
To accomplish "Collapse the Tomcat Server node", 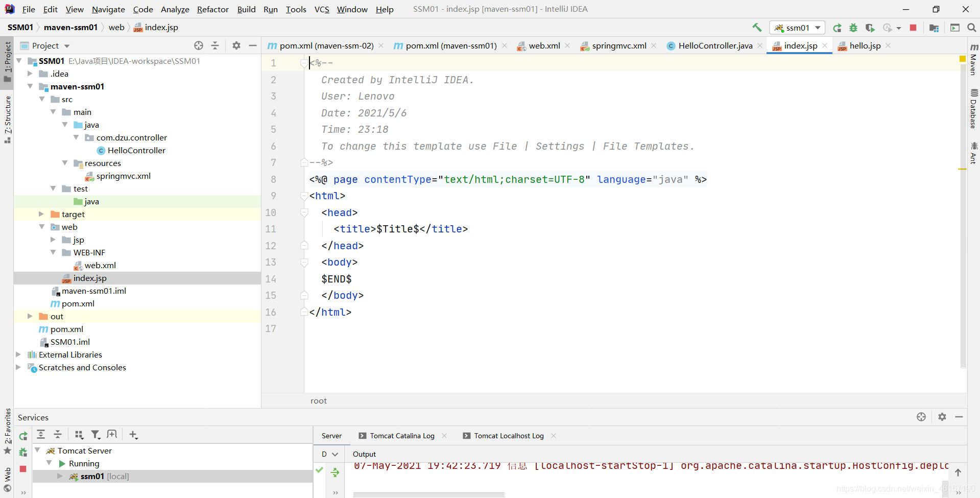I will tap(38, 450).
